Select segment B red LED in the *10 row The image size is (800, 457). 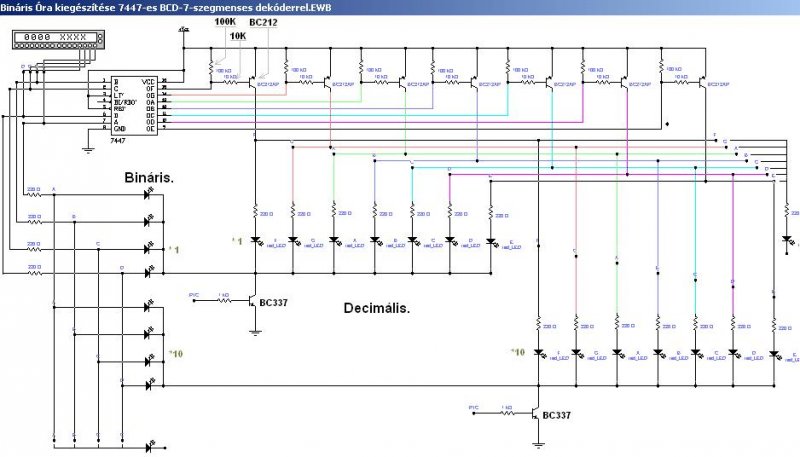tap(658, 352)
